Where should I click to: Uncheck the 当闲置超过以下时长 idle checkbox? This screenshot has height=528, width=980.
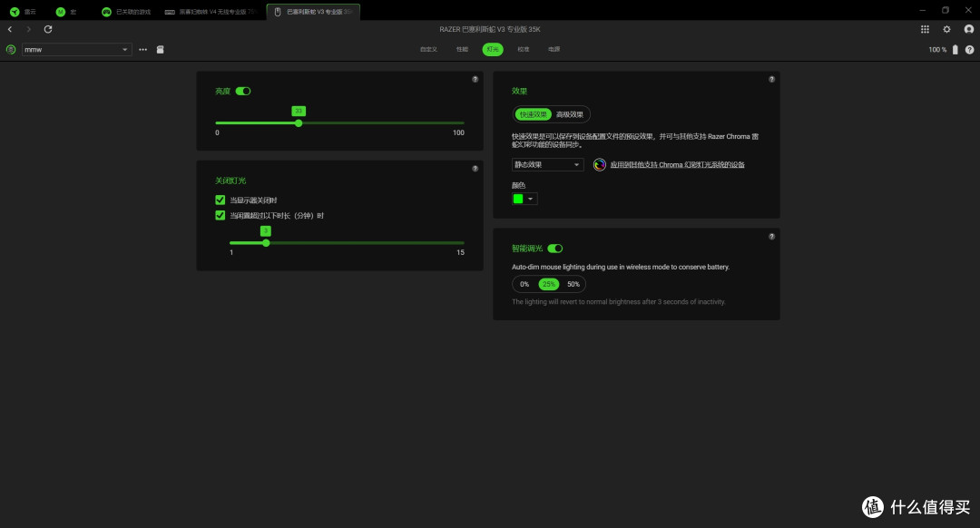pyautogui.click(x=220, y=216)
